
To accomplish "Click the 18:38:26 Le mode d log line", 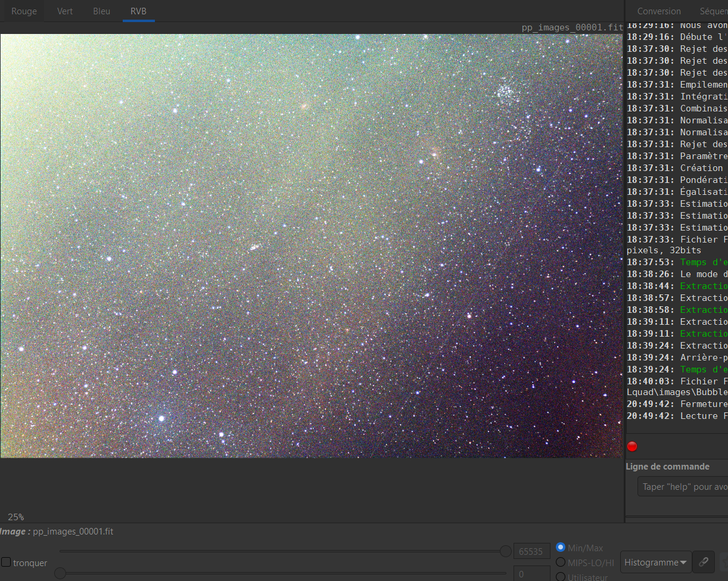I will pyautogui.click(x=677, y=274).
